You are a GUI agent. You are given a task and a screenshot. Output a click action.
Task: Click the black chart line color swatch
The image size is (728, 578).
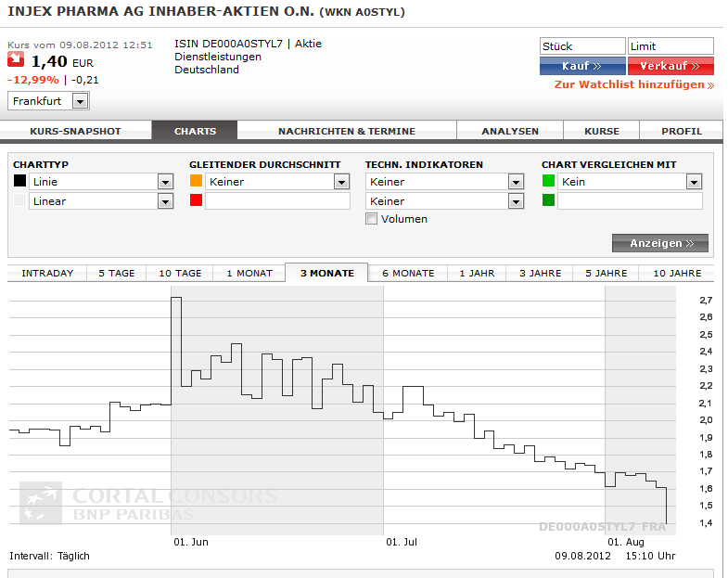[x=20, y=181]
